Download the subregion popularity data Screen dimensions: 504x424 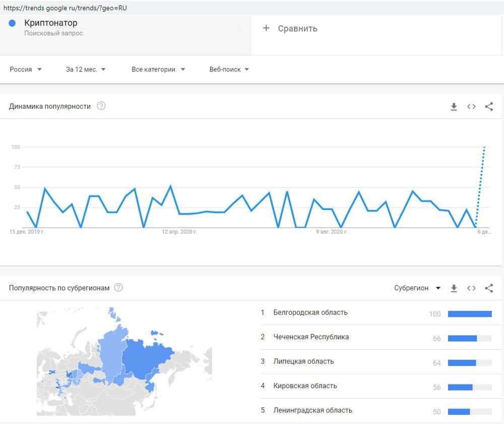point(454,289)
